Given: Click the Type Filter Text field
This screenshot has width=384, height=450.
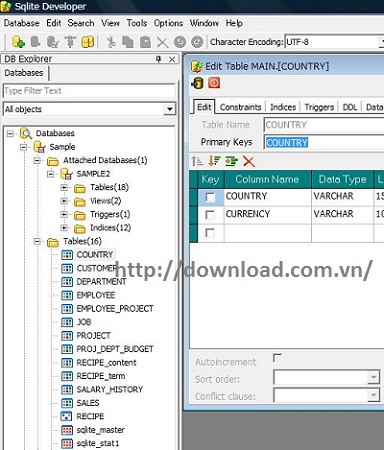Looking at the screenshot, I should tap(89, 91).
